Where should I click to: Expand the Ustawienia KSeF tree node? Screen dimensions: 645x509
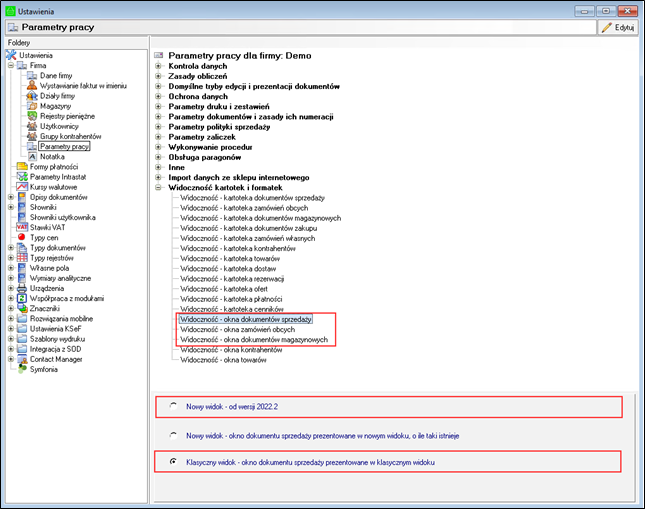coord(10,327)
